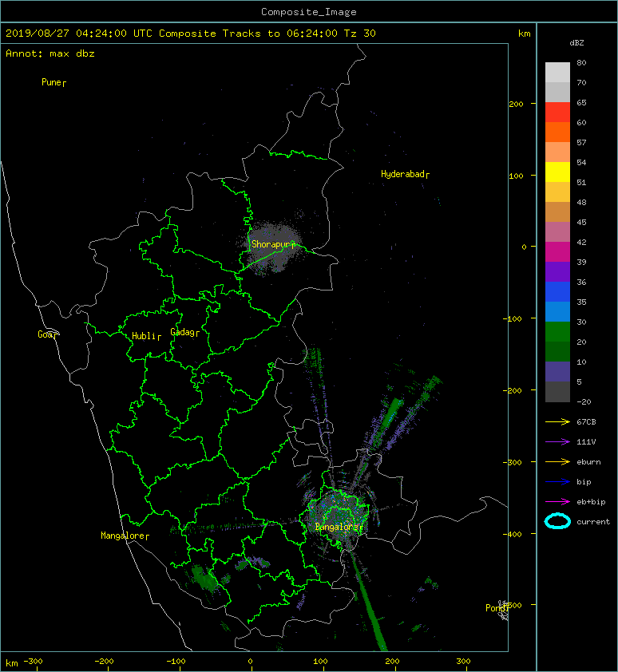Viewport: 618px width, 672px height.
Task: Click the red 65 dBZ color swatch
Action: click(557, 113)
